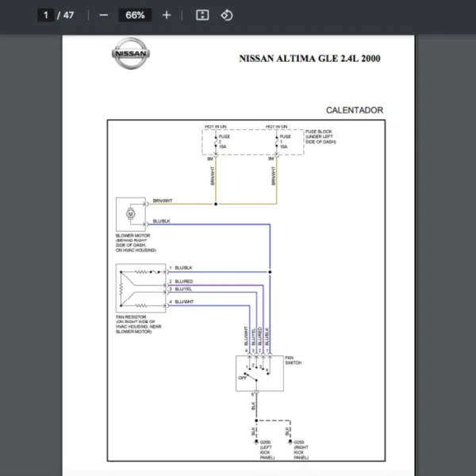The width and height of the screenshot is (476, 476).
Task: Click the OFF position label in fan switch
Action: 243,378
